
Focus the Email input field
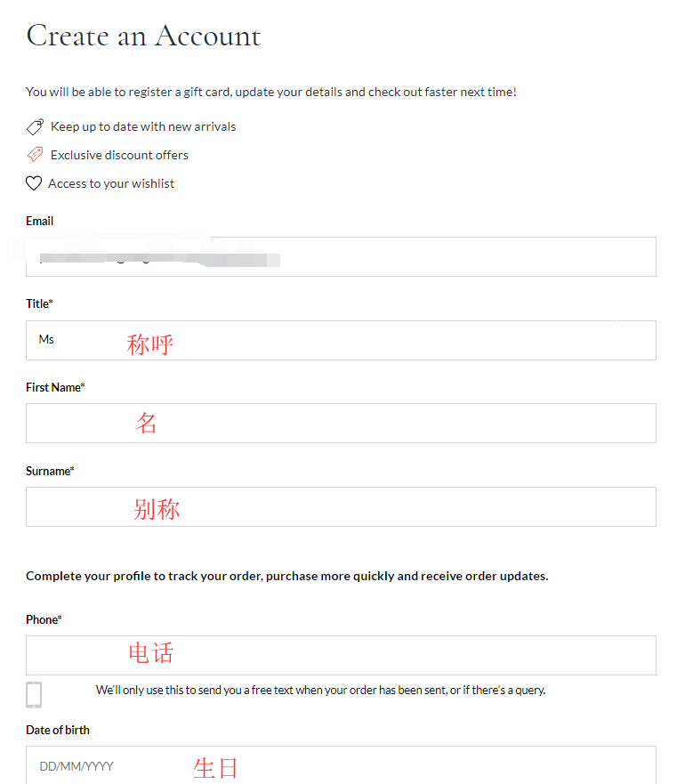tap(341, 256)
